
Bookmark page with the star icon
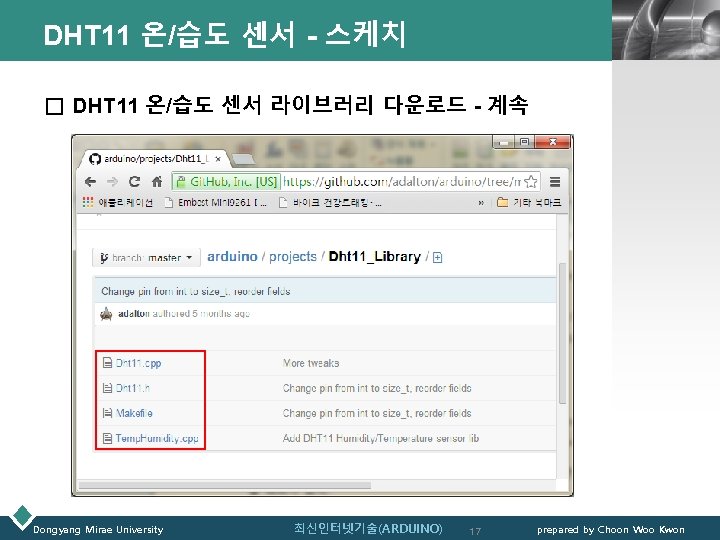pyautogui.click(x=531, y=182)
